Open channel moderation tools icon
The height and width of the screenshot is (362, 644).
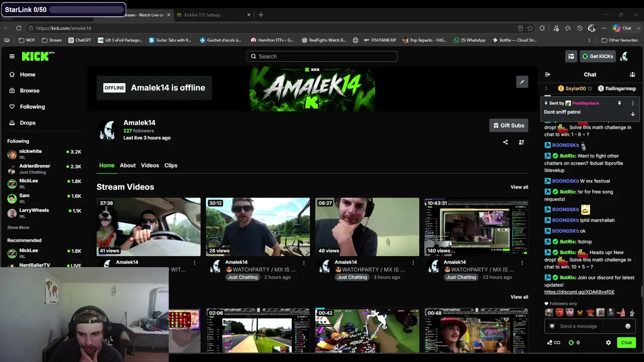522,142
